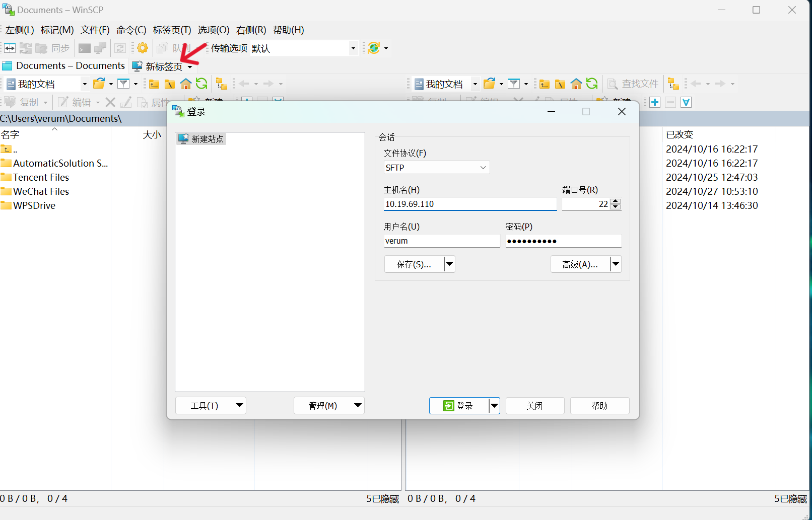Click the right panel invert selection icon

(686, 103)
